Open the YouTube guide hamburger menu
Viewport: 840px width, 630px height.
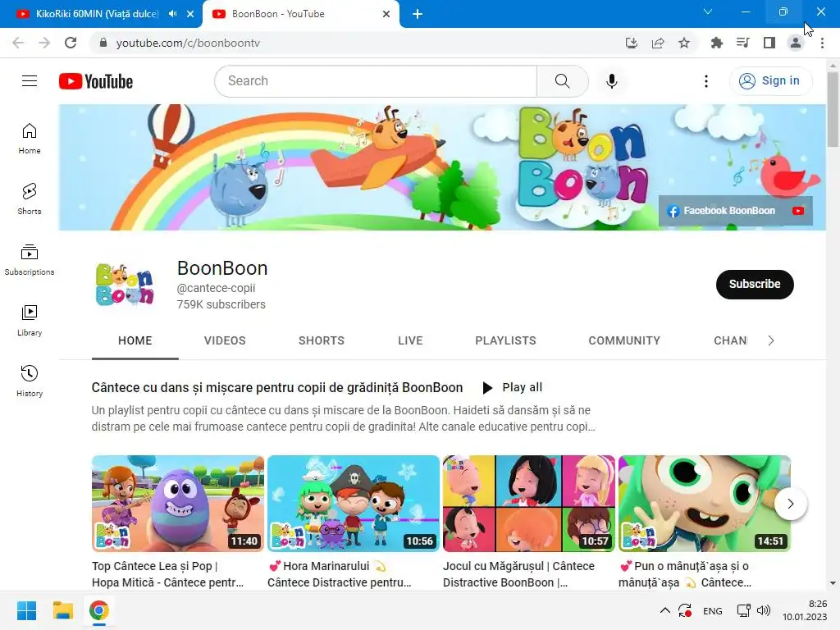pos(30,81)
